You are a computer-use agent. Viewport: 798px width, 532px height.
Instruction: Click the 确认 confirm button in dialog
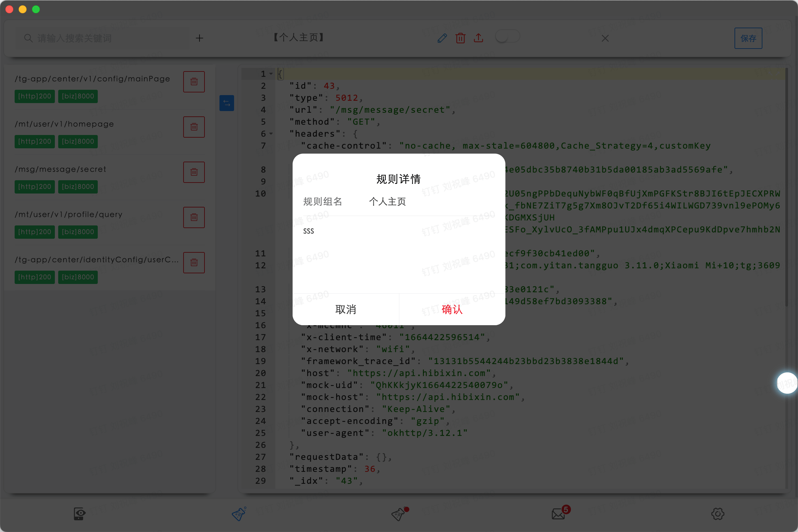click(452, 309)
